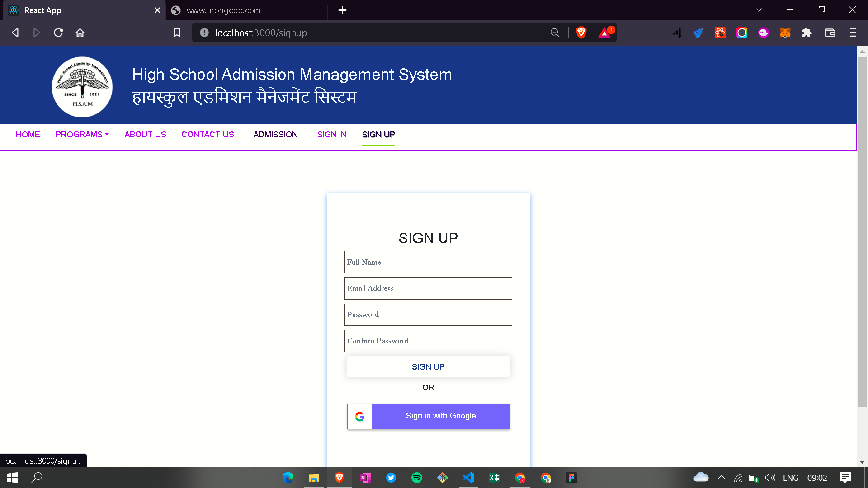The width and height of the screenshot is (868, 488).
Task: Open Brave Rewards triangle icon
Action: (605, 33)
